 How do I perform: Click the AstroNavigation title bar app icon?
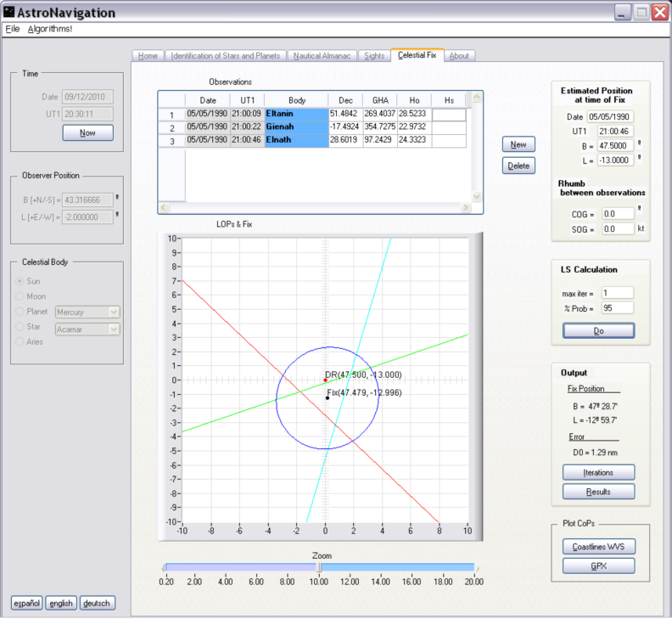click(10, 13)
